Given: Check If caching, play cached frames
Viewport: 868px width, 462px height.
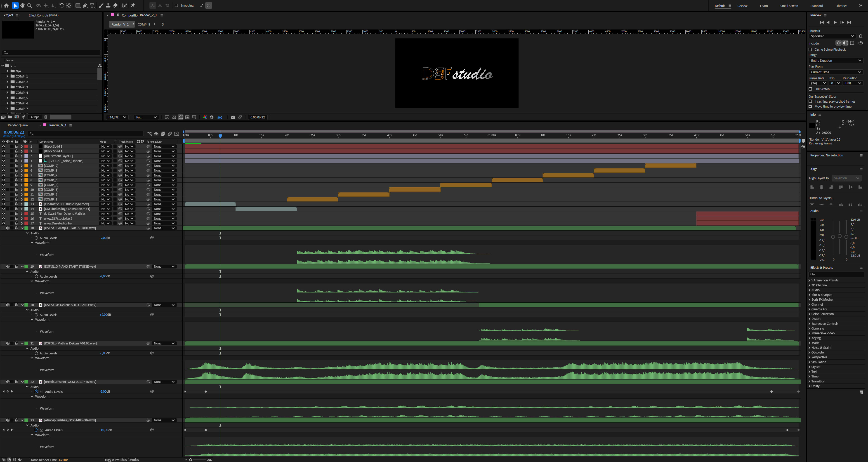Looking at the screenshot, I should [810, 101].
